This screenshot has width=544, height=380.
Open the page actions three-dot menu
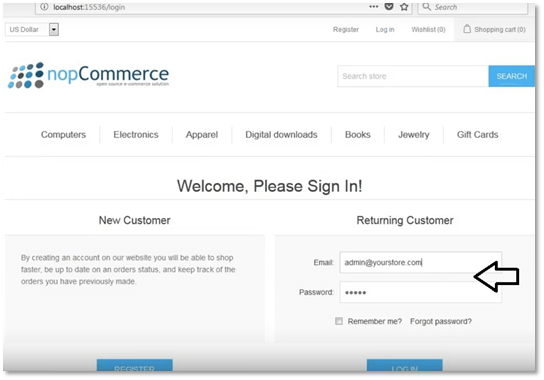pyautogui.click(x=374, y=7)
